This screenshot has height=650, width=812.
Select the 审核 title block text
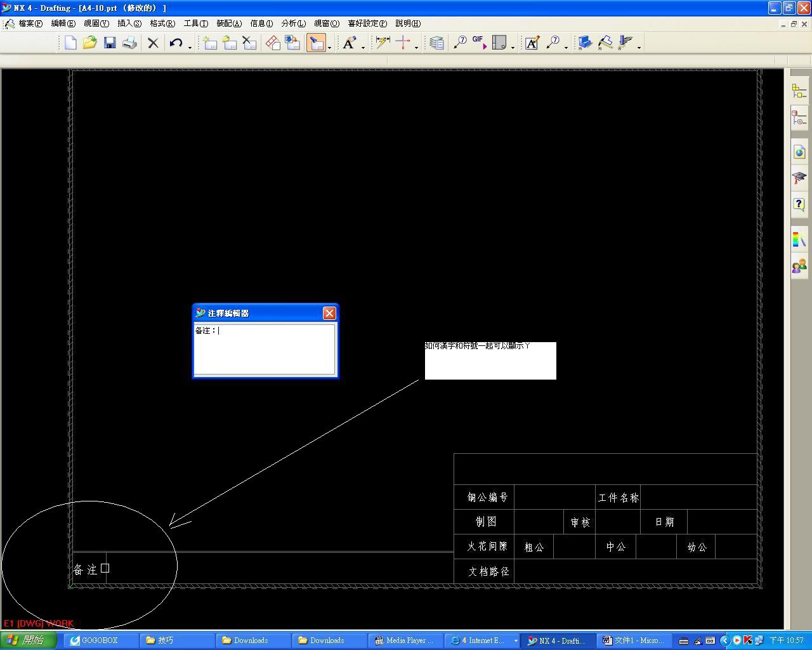pyautogui.click(x=580, y=522)
